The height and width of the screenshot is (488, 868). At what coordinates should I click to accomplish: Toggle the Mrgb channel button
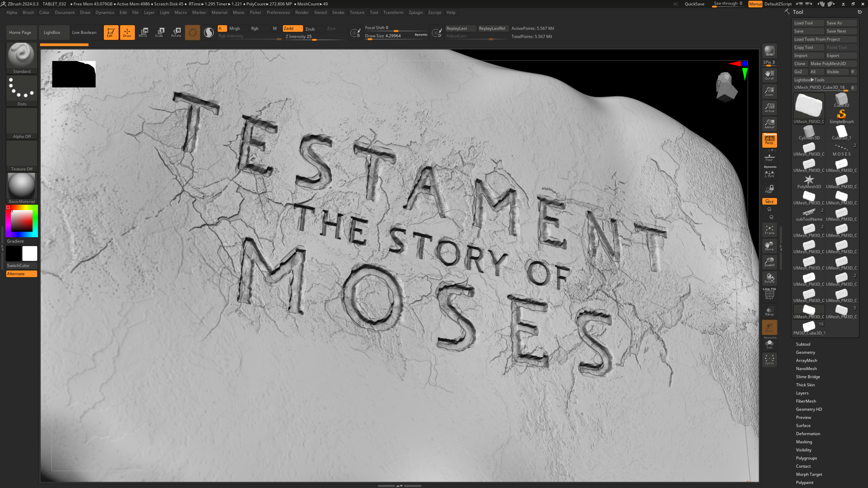235,28
